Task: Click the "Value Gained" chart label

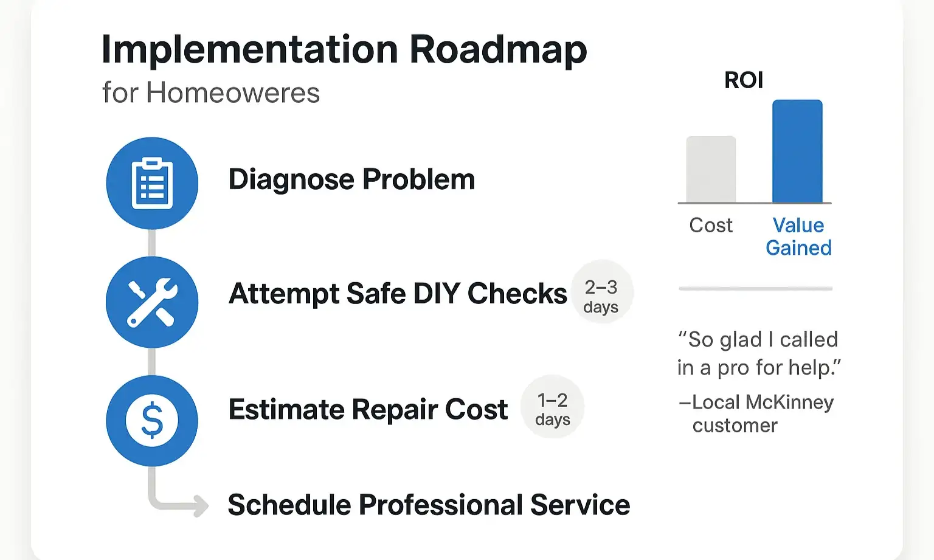Action: pyautogui.click(x=798, y=237)
